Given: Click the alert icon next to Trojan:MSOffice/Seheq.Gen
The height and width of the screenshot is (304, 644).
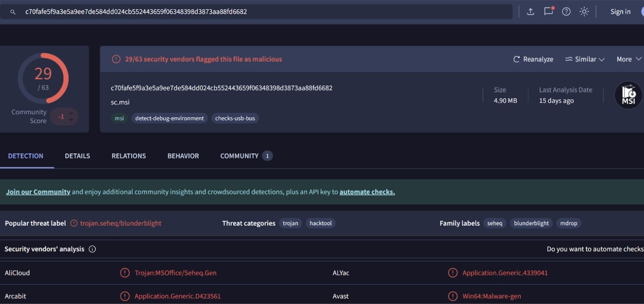Looking at the screenshot, I should (x=125, y=273).
